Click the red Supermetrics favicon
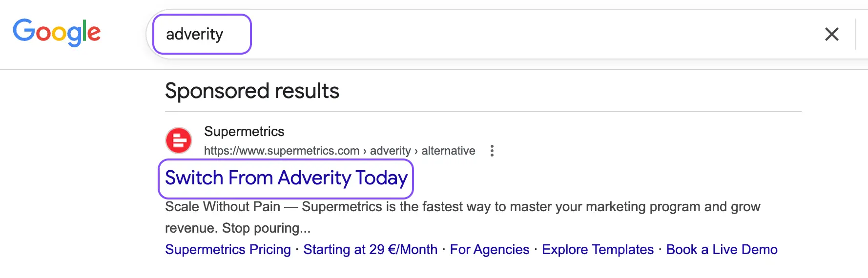Image resolution: width=868 pixels, height=278 pixels. point(179,140)
